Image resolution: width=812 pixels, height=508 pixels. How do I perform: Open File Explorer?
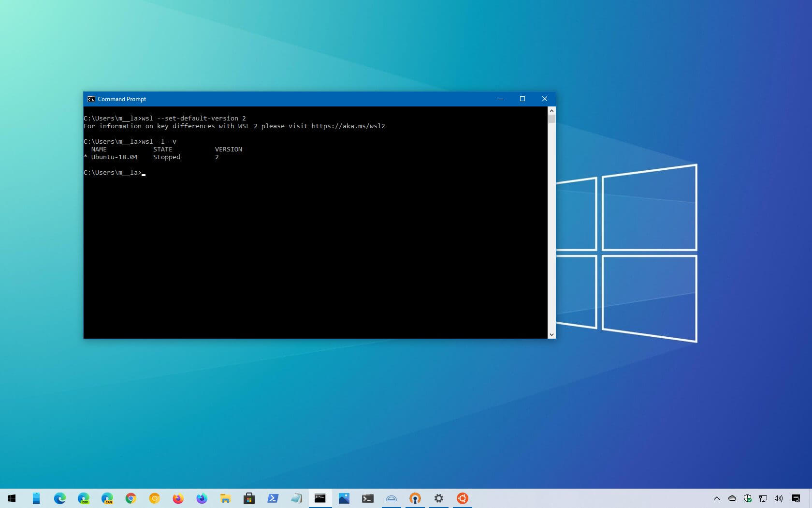[225, 498]
